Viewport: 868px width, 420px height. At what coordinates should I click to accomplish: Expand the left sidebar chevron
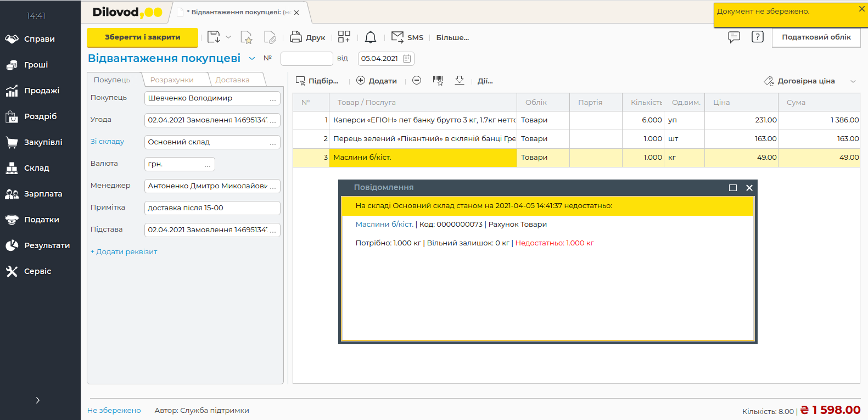pyautogui.click(x=37, y=400)
